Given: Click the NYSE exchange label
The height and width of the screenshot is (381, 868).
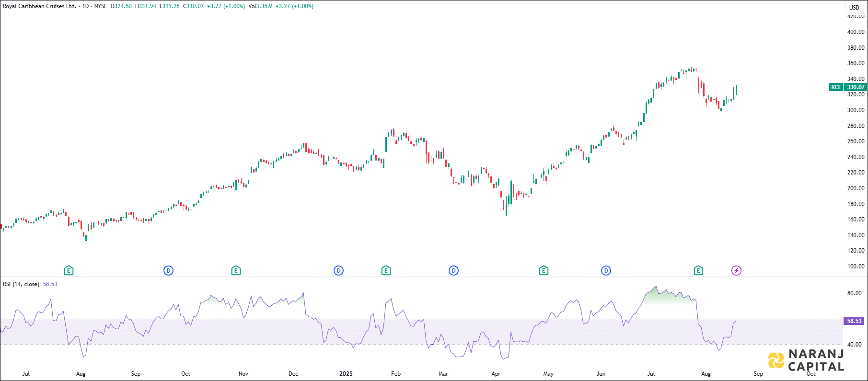Looking at the screenshot, I should click(101, 6).
